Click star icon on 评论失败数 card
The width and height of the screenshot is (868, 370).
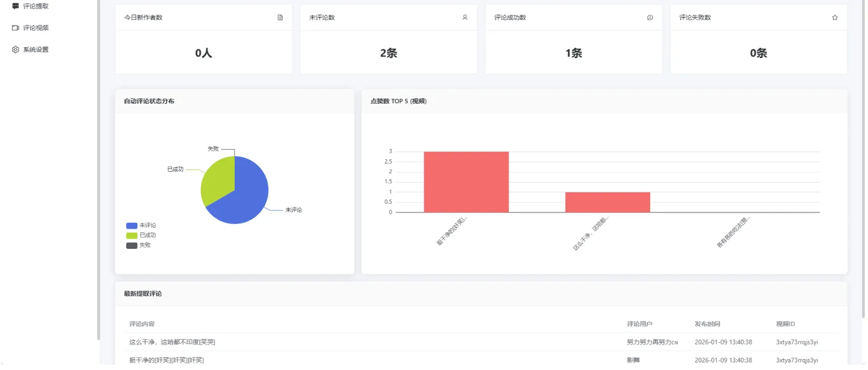click(x=835, y=17)
